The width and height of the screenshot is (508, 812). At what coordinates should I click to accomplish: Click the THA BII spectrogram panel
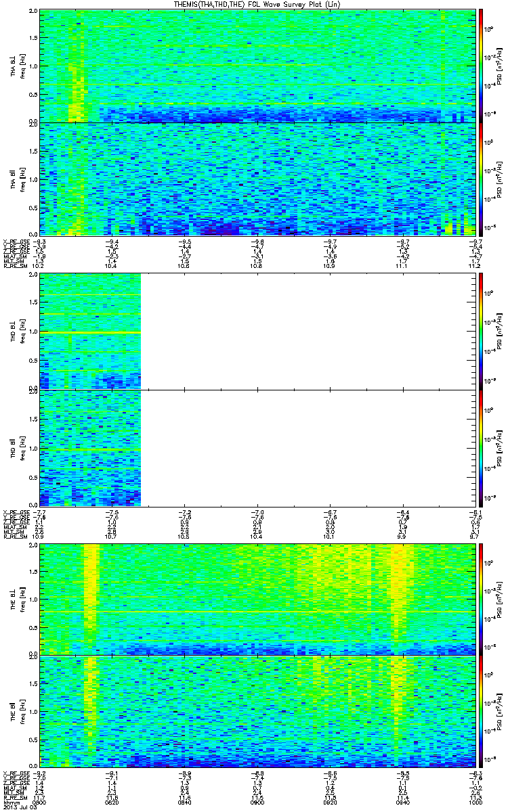[x=258, y=179]
